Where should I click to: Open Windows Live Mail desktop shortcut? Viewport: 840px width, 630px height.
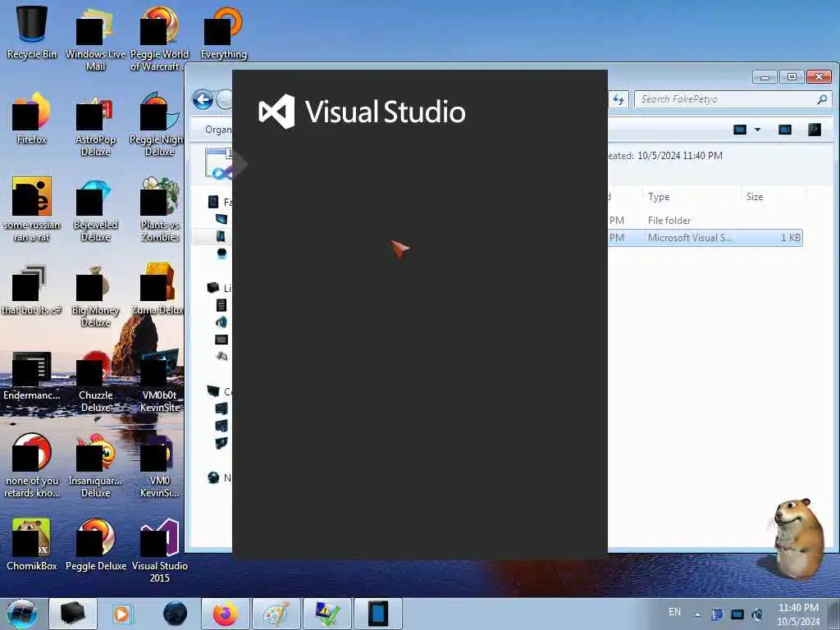click(95, 38)
